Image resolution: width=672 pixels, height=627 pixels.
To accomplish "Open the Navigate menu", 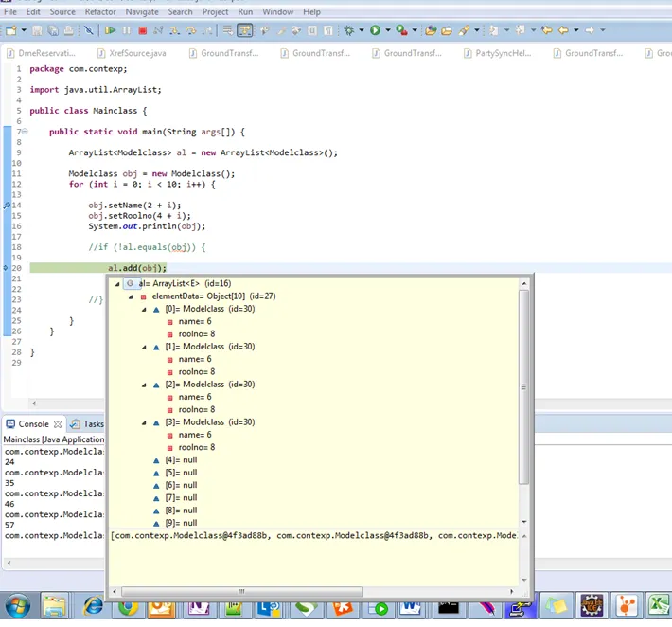I will (142, 11).
